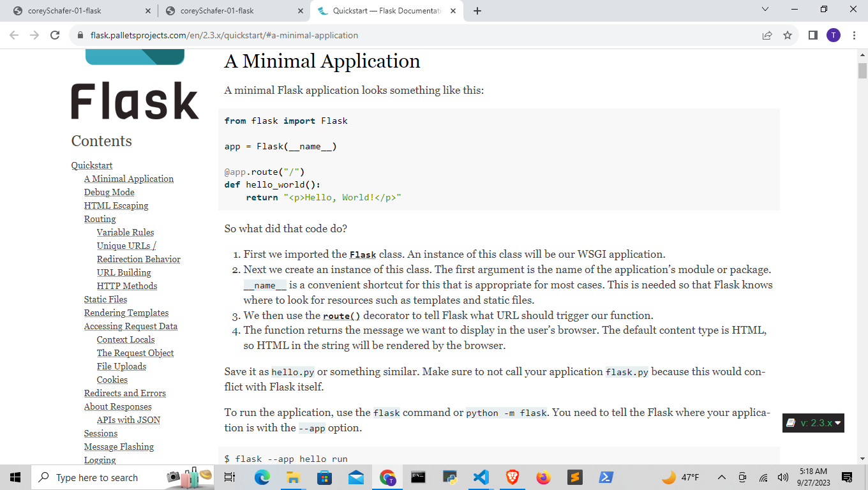Share this page via address bar icon
This screenshot has width=868, height=490.
click(x=767, y=36)
